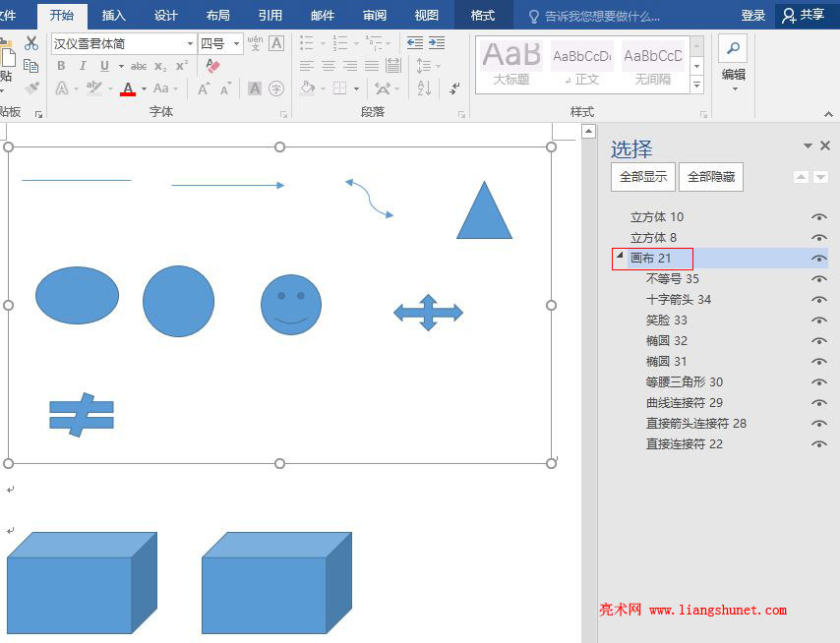This screenshot has height=643, width=840.
Task: Click the 登录 sign-in link
Action: point(752,16)
